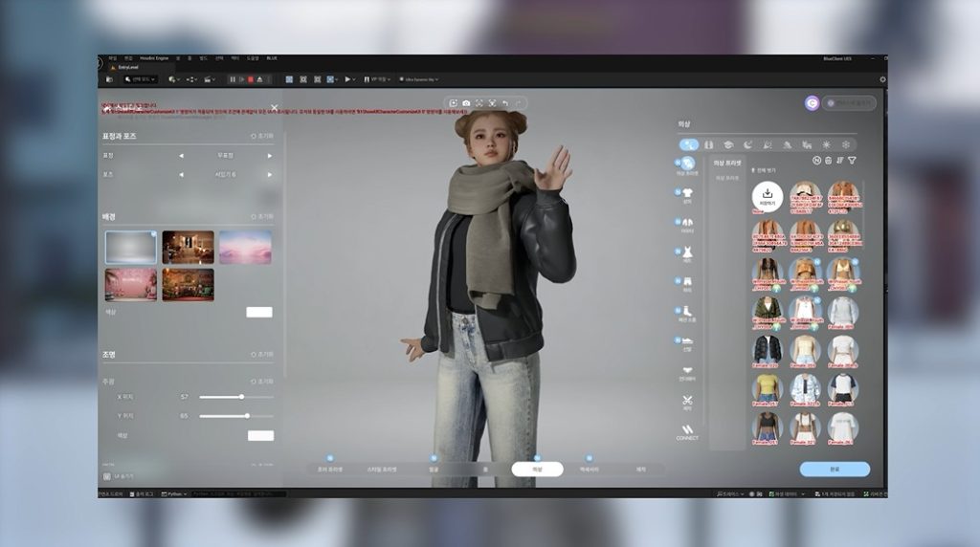The height and width of the screenshot is (547, 980).
Task: Open the add content dropdown with plus icon
Action: [174, 79]
